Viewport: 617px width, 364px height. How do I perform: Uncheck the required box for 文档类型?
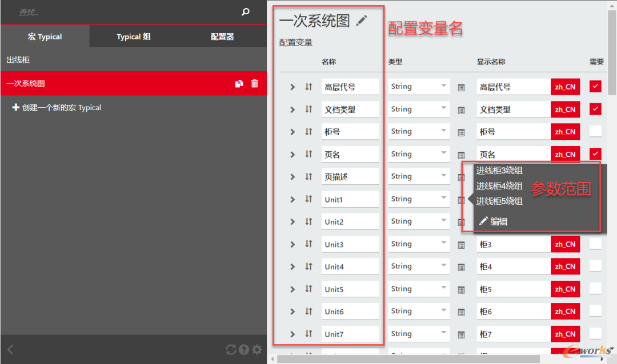coord(595,108)
